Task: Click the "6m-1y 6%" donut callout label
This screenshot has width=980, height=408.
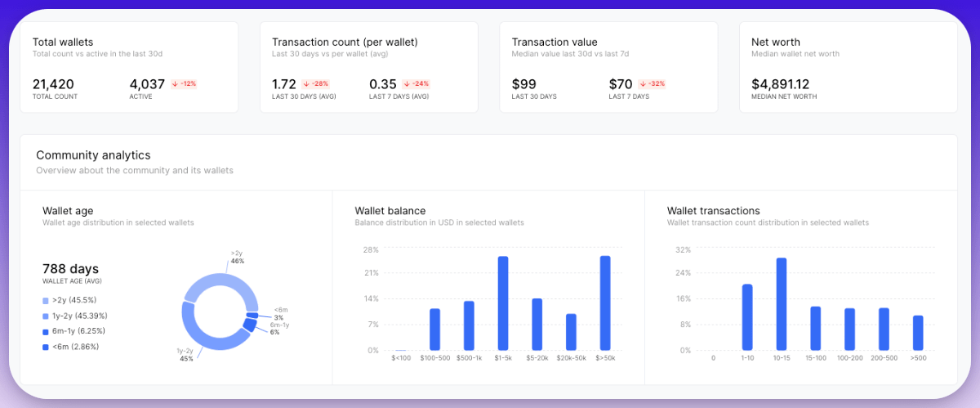Action: (279, 328)
